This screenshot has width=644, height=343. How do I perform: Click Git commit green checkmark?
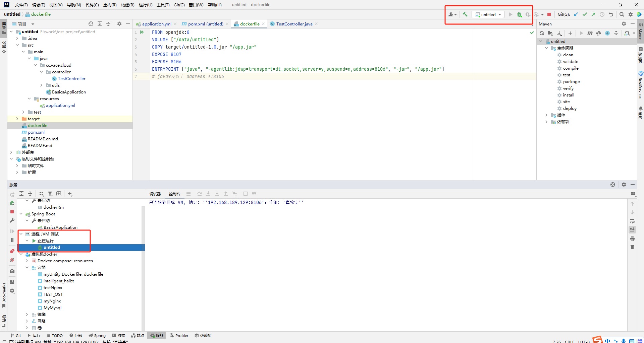click(585, 14)
